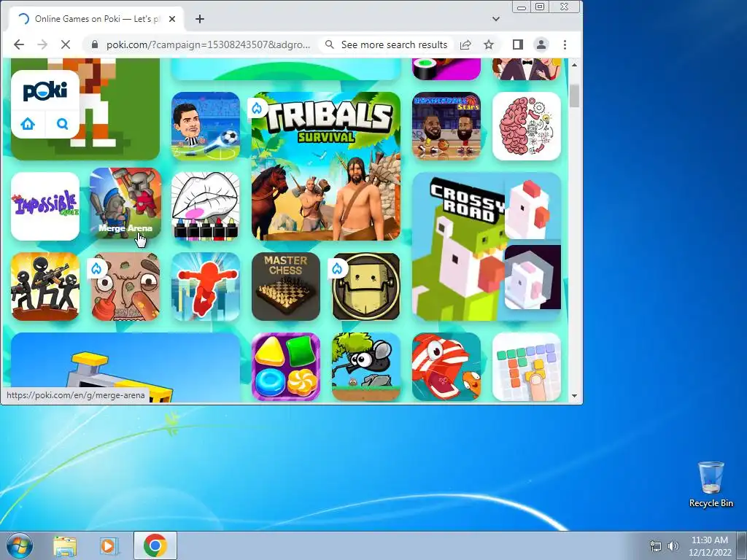The image size is (747, 560).
Task: Click the page scrollbar down arrow
Action: tap(575, 396)
